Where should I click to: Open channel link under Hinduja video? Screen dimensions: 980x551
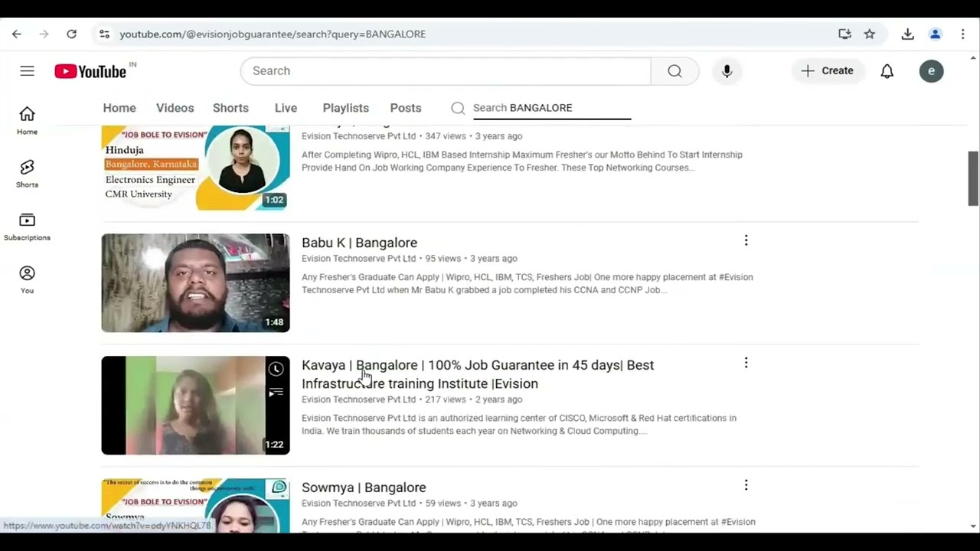[x=358, y=136]
